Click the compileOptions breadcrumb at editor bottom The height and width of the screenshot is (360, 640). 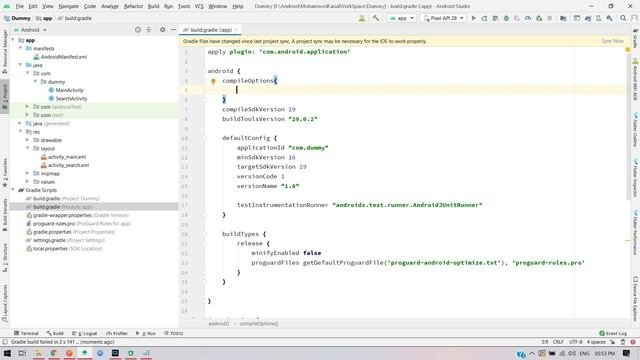(258, 323)
